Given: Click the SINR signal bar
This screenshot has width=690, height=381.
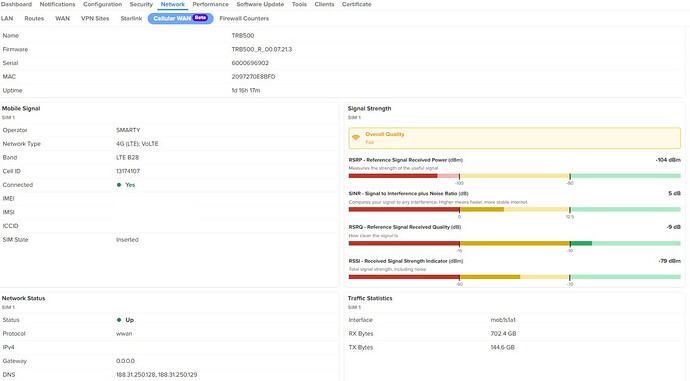Looking at the screenshot, I should pos(514,209).
